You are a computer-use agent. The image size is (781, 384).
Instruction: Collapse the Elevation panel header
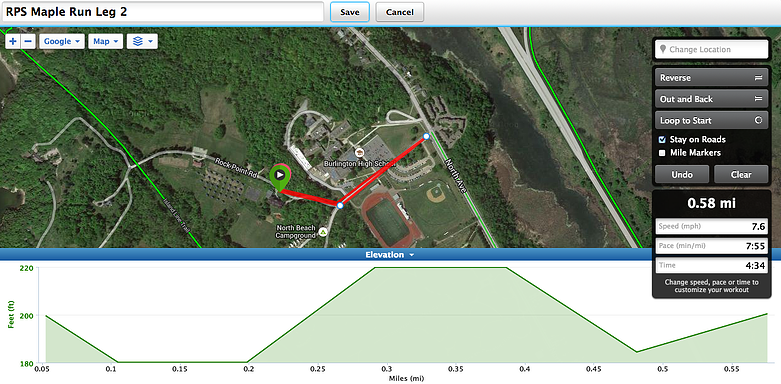(x=390, y=255)
